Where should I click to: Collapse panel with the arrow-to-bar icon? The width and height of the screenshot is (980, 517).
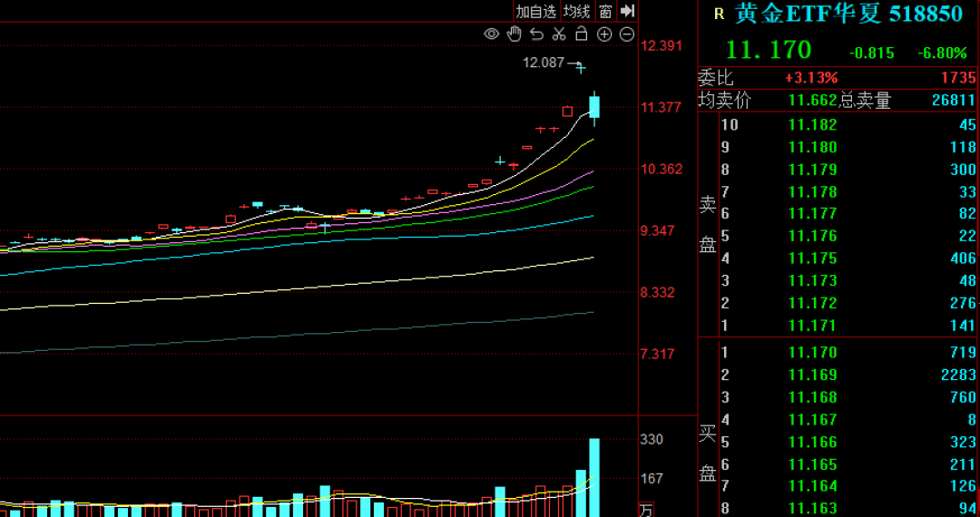(x=627, y=11)
